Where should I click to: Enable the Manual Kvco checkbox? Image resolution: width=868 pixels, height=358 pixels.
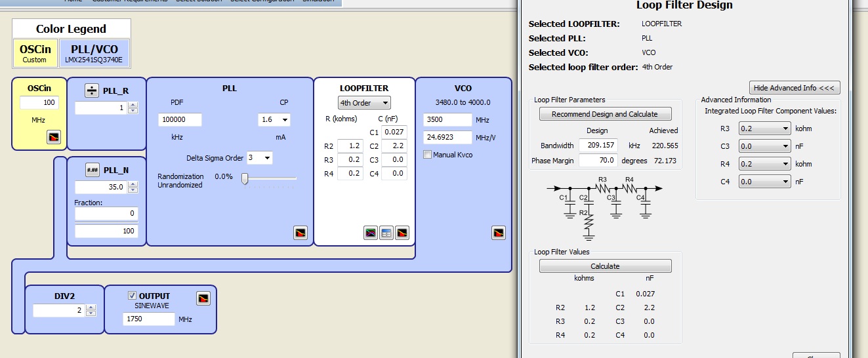click(428, 155)
